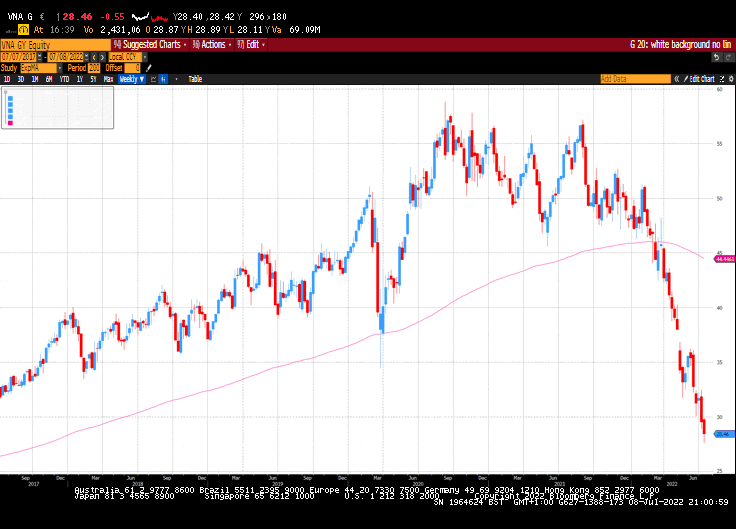This screenshot has width=736, height=529.
Task: Click the previous date range arrow
Action: (93, 56)
